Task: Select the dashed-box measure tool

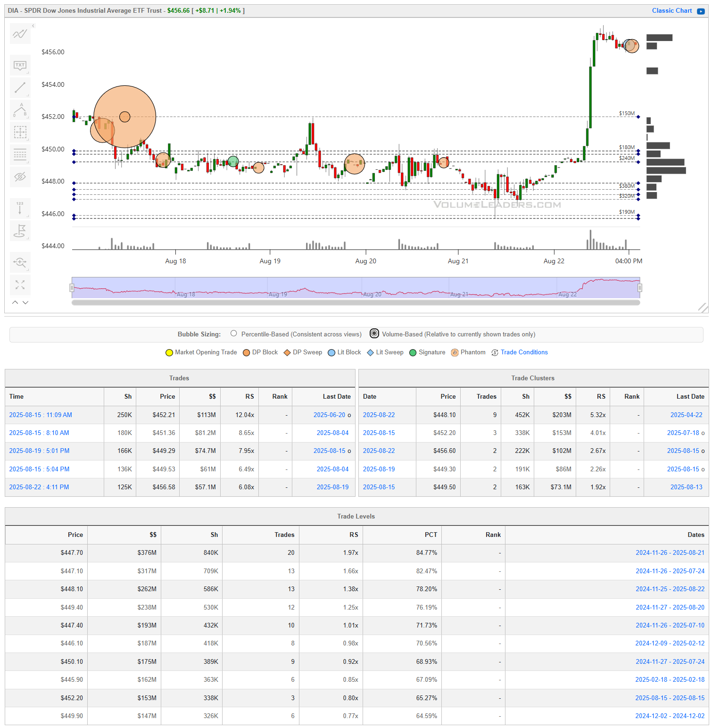Action: coord(20,132)
